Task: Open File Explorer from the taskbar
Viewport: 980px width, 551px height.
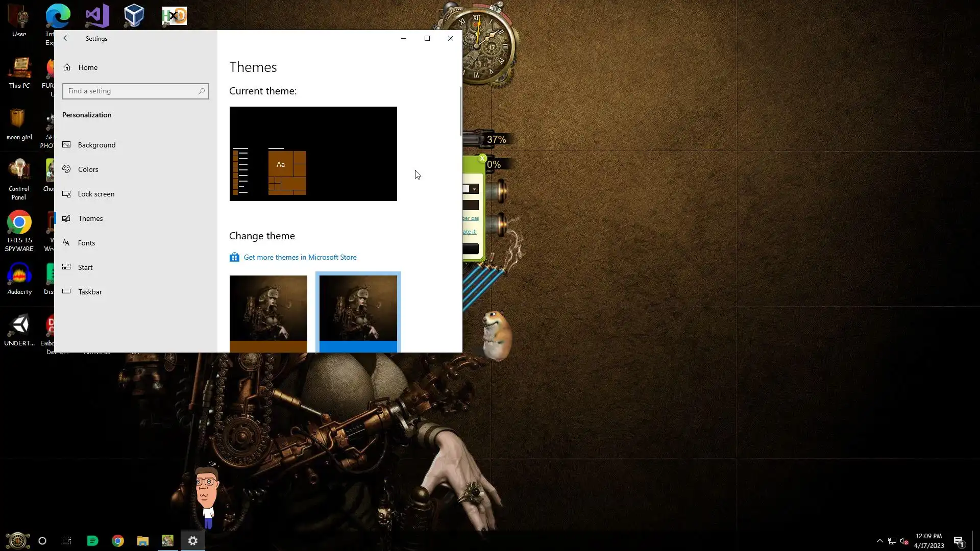Action: [x=143, y=541]
